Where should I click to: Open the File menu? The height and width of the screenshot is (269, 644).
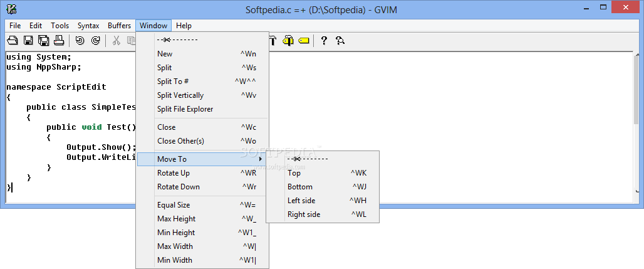pyautogui.click(x=15, y=26)
